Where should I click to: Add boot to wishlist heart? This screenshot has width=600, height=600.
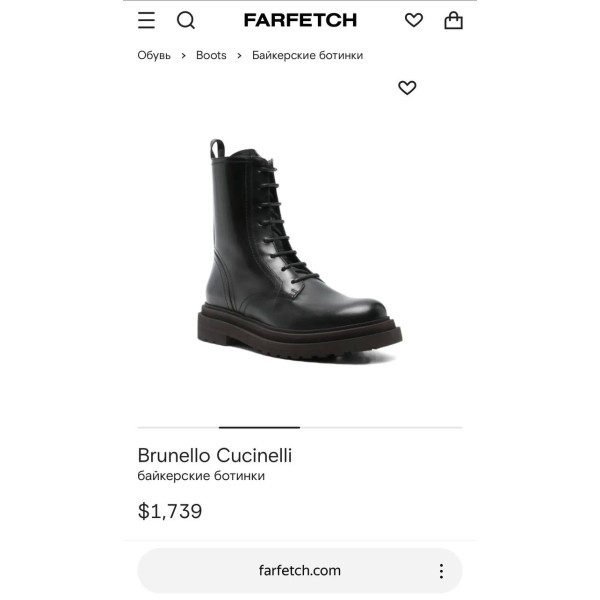tap(407, 88)
